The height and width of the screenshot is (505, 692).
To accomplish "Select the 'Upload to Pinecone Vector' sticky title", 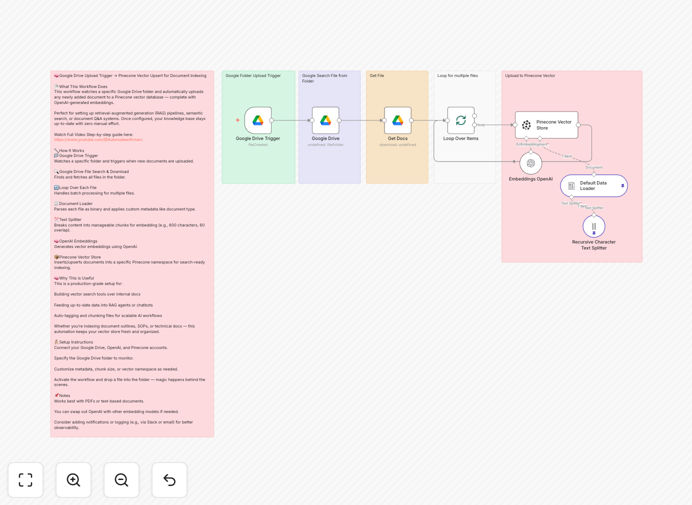I will coord(530,76).
